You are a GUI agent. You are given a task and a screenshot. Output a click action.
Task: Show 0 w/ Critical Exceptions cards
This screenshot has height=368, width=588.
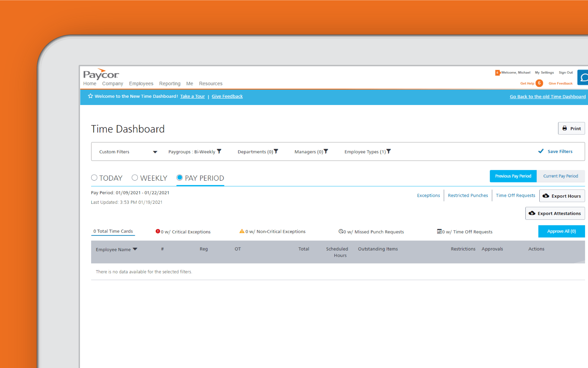click(x=183, y=232)
